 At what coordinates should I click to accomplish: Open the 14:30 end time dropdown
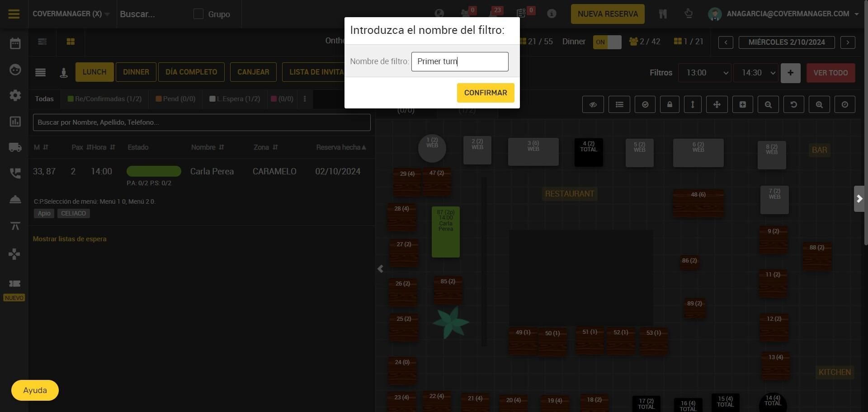coord(755,73)
